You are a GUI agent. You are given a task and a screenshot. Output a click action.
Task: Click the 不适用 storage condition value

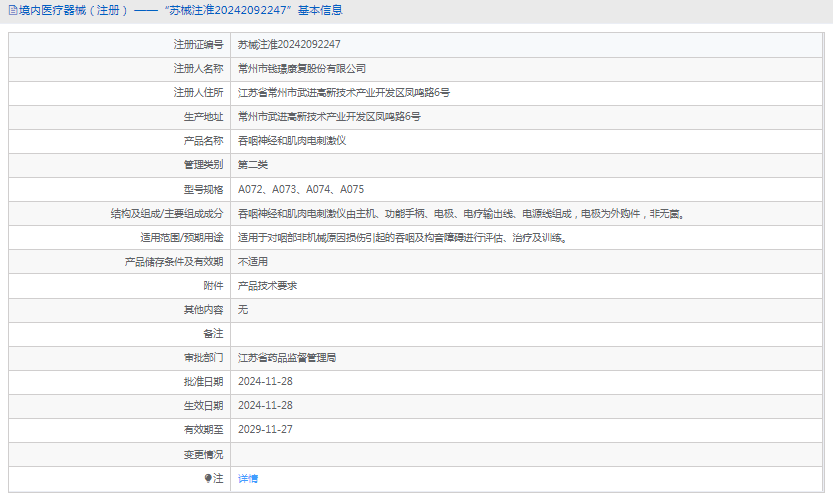click(x=253, y=261)
